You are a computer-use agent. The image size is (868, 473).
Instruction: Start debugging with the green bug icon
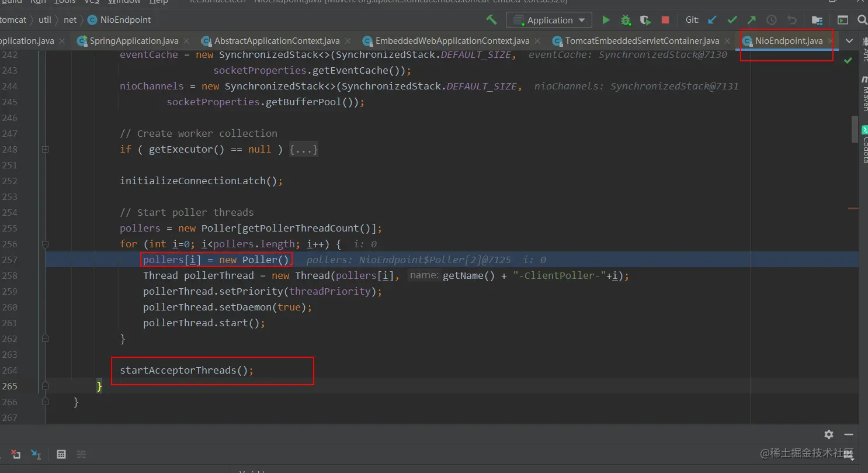click(626, 20)
